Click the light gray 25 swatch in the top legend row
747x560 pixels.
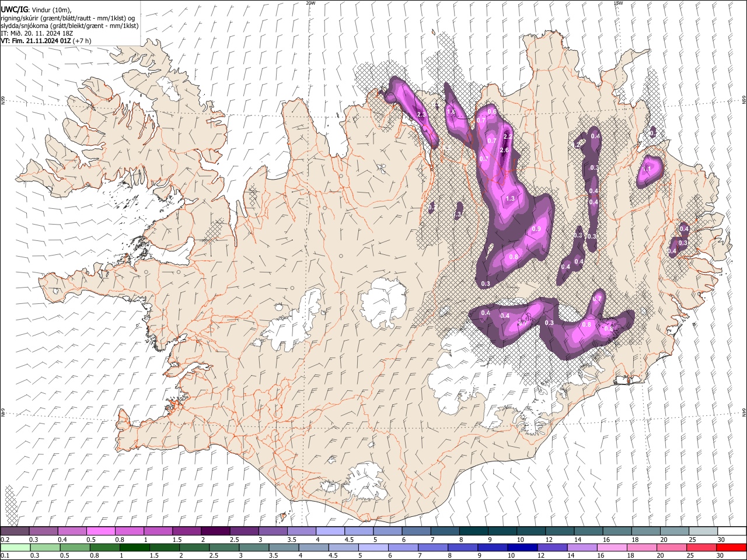(703, 531)
